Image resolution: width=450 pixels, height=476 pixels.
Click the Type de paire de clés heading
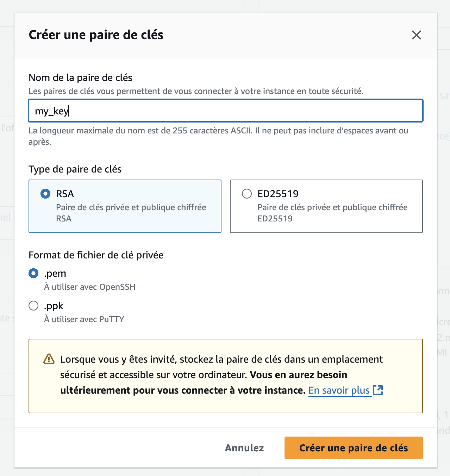[75, 169]
